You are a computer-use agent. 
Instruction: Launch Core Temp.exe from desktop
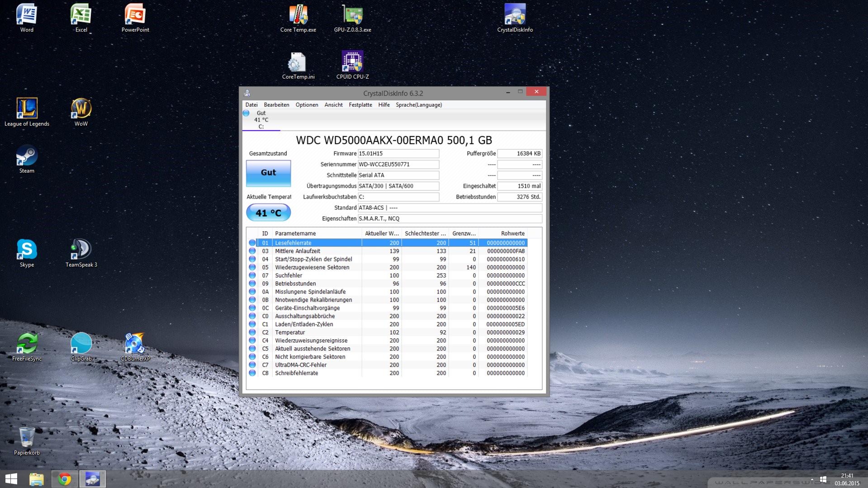(x=298, y=18)
